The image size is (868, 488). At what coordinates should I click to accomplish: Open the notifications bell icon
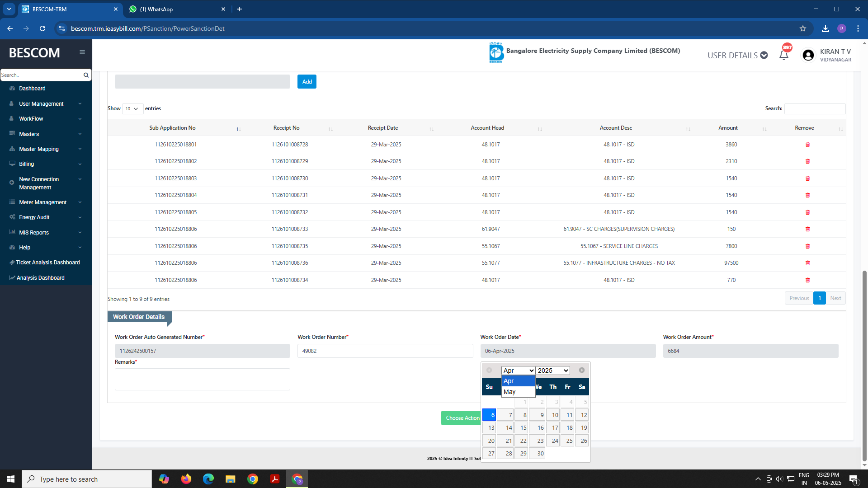784,55
